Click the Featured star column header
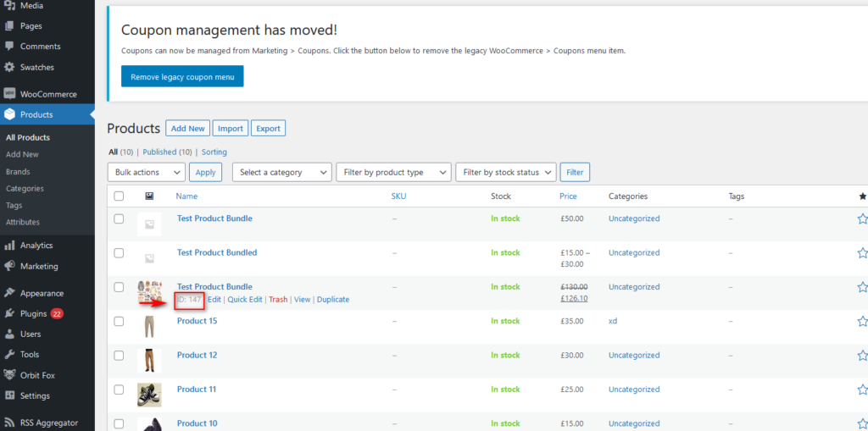 tap(862, 196)
